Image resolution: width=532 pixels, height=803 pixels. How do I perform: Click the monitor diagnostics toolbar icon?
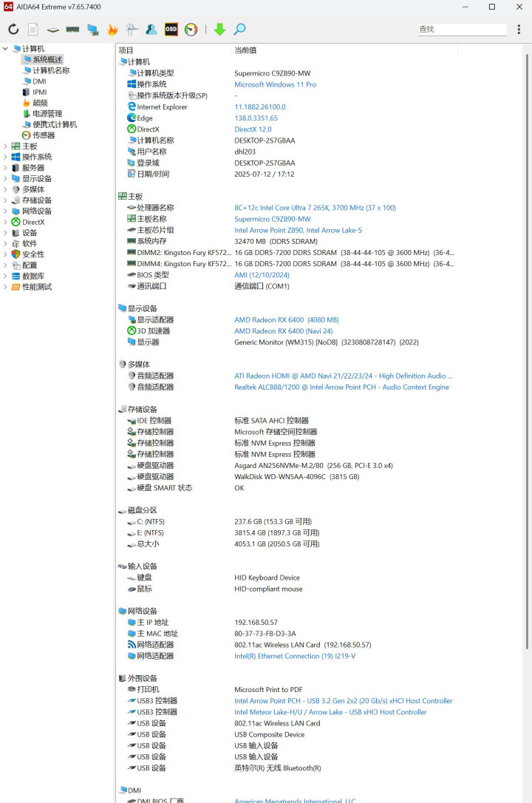coord(92,30)
